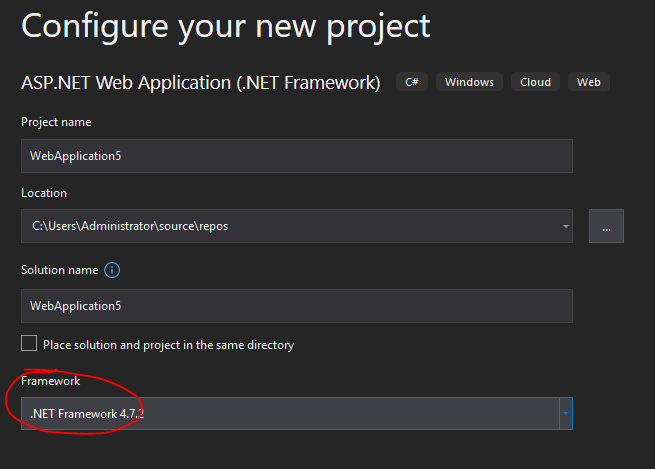Click the Solution name label text
655x469 pixels.
tap(60, 270)
